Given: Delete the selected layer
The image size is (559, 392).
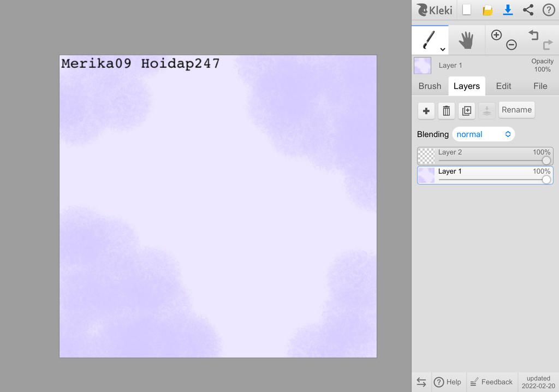Looking at the screenshot, I should pyautogui.click(x=447, y=111).
